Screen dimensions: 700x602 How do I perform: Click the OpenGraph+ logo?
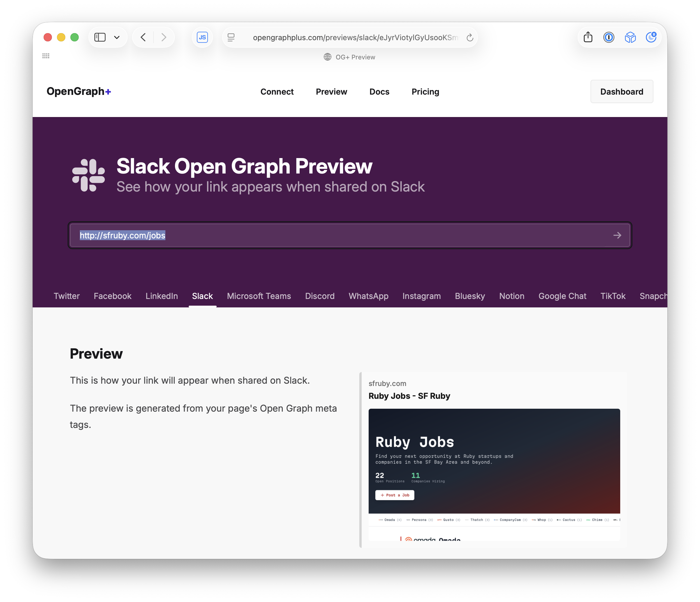(79, 91)
